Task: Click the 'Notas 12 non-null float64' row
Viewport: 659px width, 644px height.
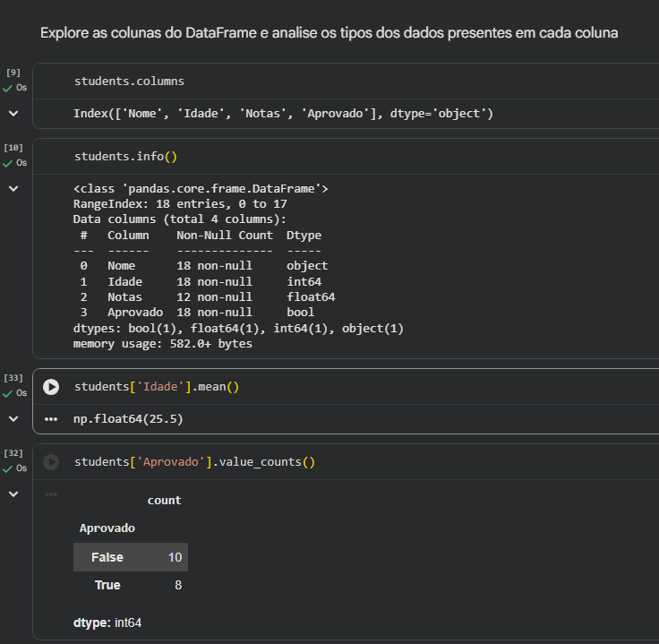Action: (x=208, y=297)
